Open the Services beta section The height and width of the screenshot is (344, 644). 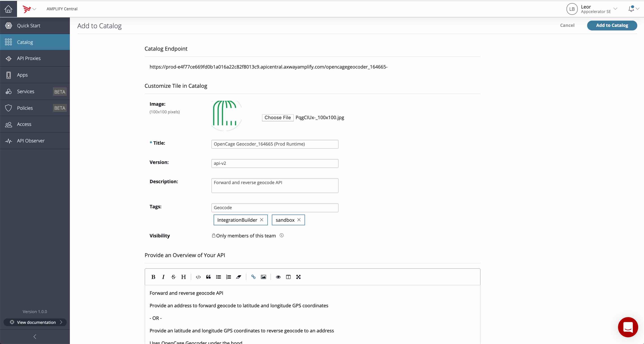(35, 92)
